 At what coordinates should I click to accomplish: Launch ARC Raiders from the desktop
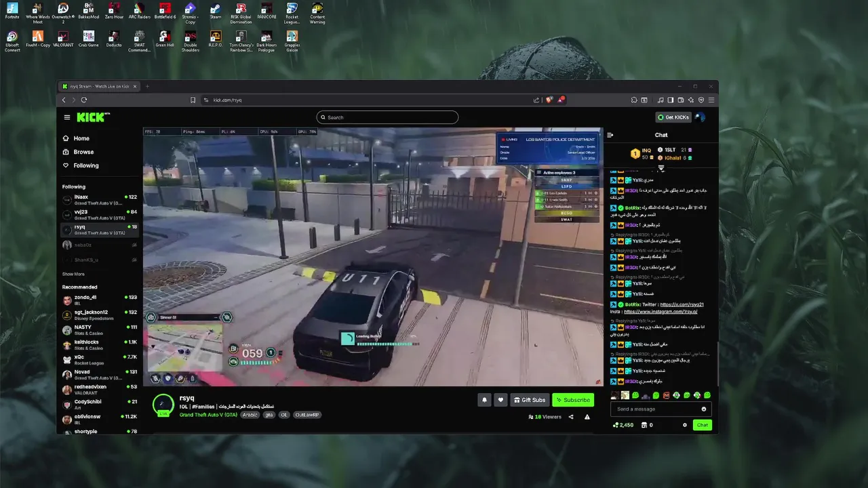(139, 11)
